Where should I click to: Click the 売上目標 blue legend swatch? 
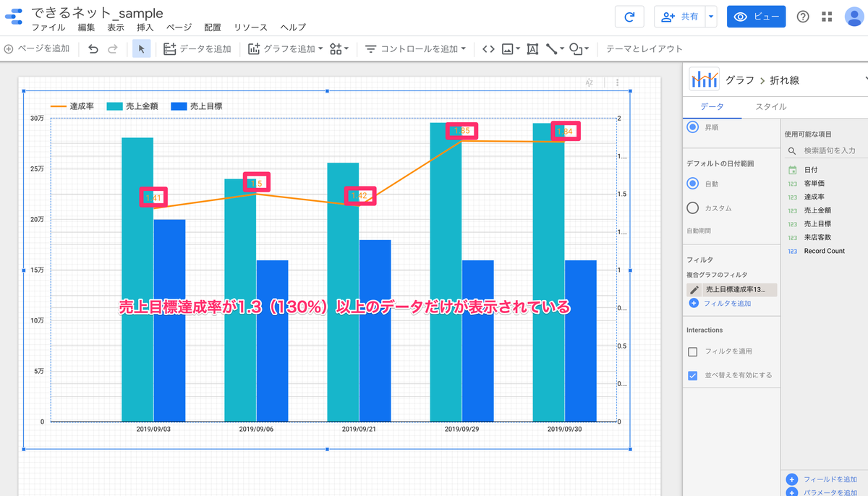click(x=179, y=106)
